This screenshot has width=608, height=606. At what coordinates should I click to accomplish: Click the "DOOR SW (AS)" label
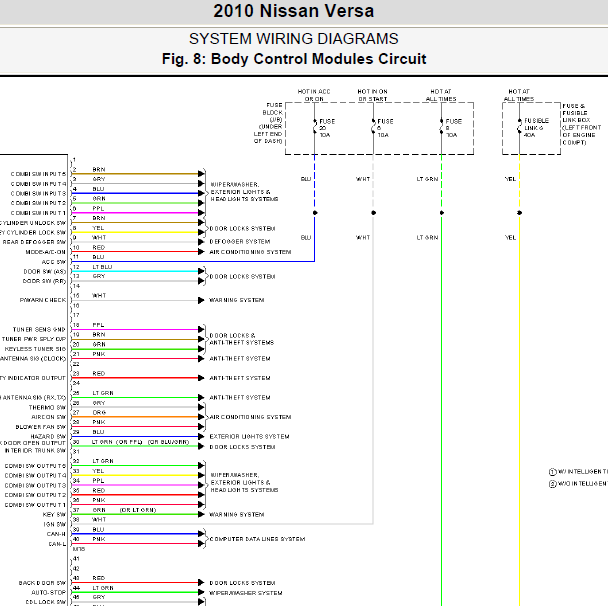coord(45,271)
